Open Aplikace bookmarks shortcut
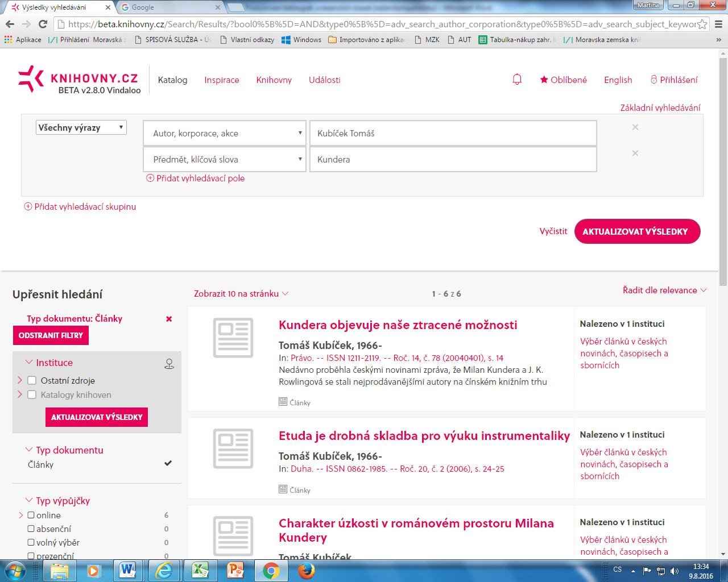 click(x=23, y=40)
